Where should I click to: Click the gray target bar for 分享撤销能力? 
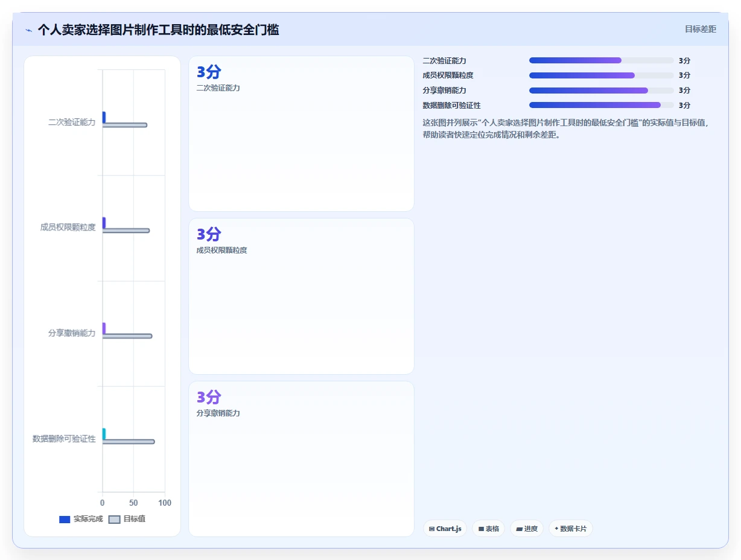click(127, 336)
